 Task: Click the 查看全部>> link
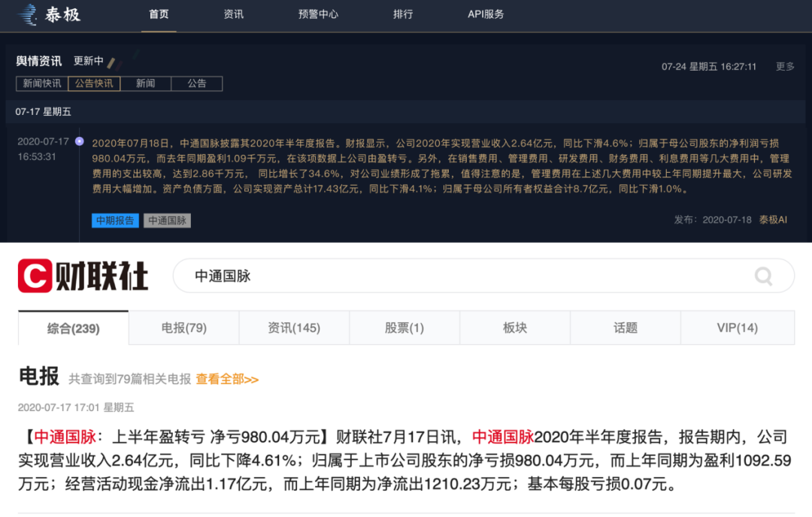pyautogui.click(x=227, y=379)
